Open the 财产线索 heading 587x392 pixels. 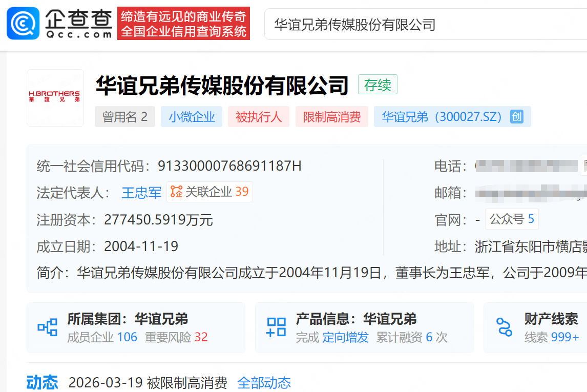tap(551, 319)
